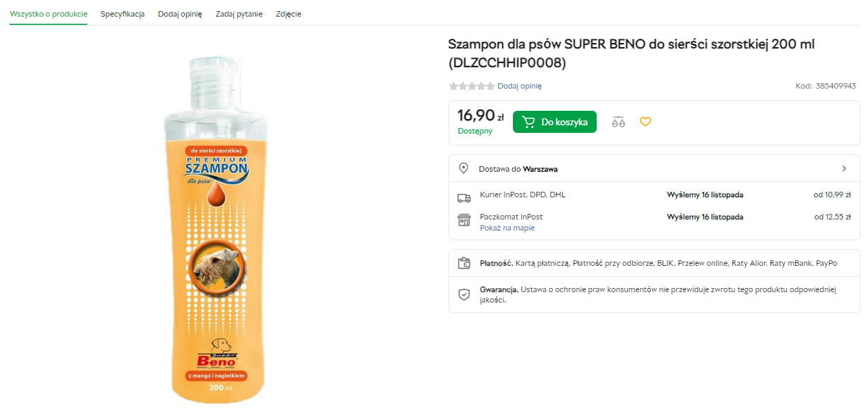Go to Wszystko o produkcie tab
The height and width of the screenshot is (414, 868).
pos(48,14)
